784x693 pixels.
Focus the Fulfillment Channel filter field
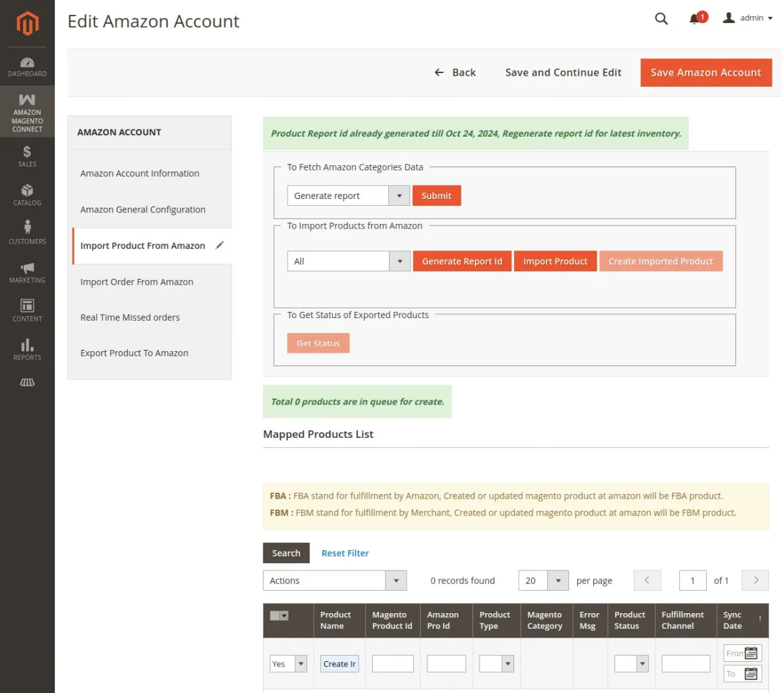point(685,664)
